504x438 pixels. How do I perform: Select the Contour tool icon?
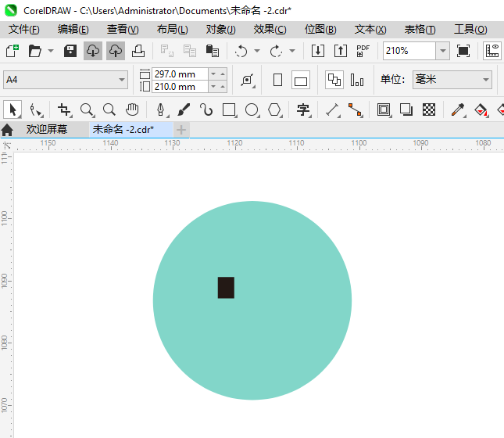[384, 110]
